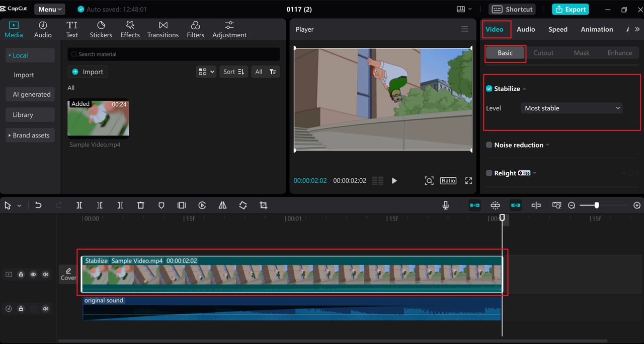Select the Mask sub-tab
Viewport: 644px width, 344px height.
click(582, 53)
